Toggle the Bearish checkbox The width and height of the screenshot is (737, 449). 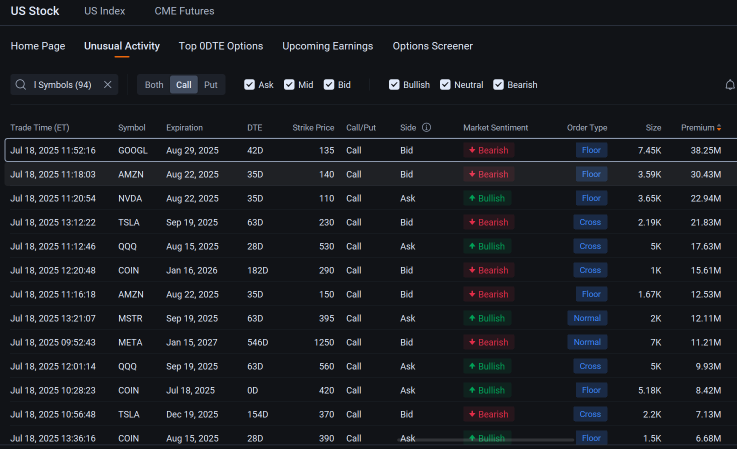click(499, 85)
